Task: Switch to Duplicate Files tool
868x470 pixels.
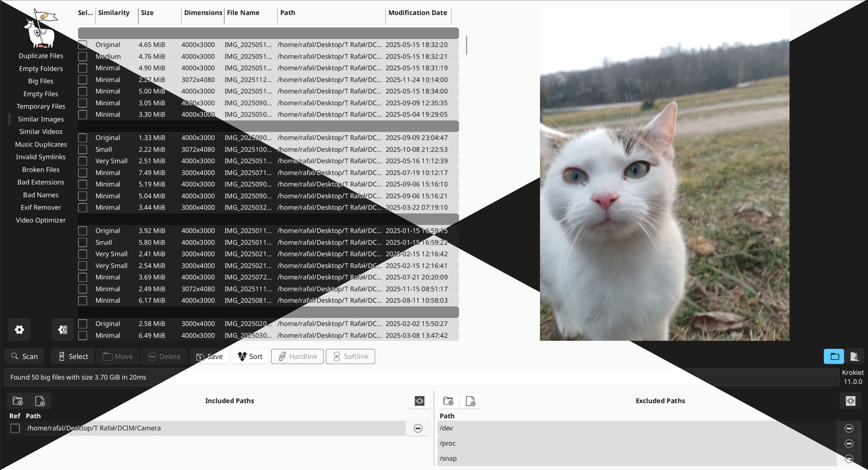Action: 41,56
